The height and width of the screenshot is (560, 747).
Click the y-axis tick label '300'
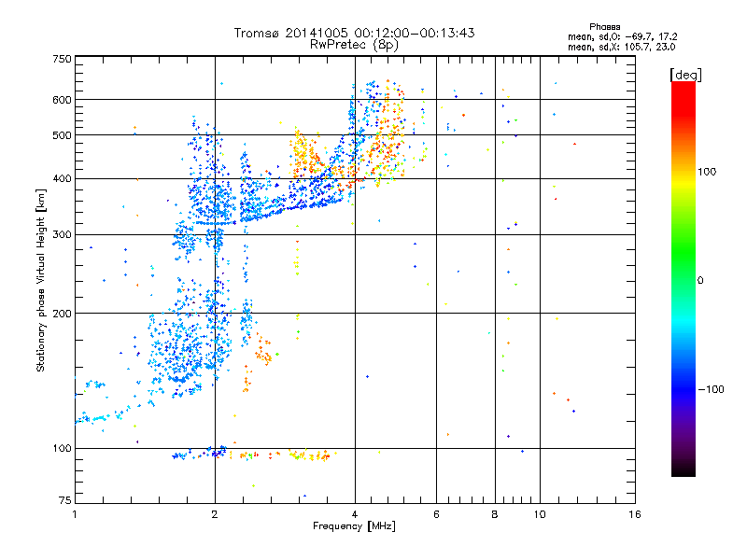[x=62, y=235]
